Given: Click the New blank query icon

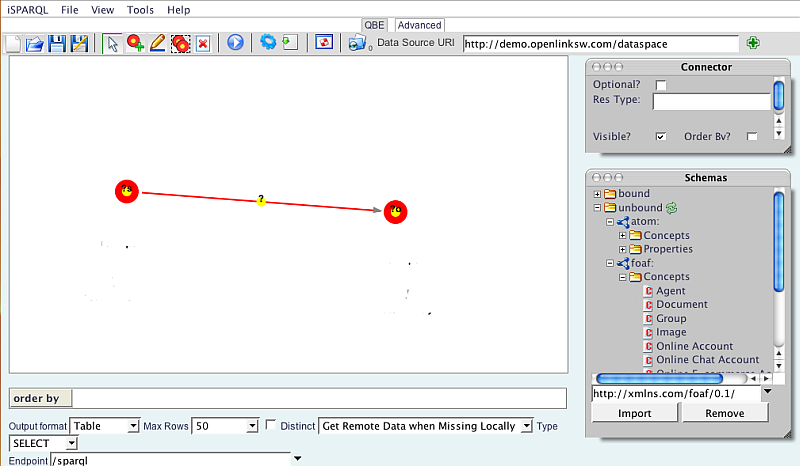Looking at the screenshot, I should point(13,43).
